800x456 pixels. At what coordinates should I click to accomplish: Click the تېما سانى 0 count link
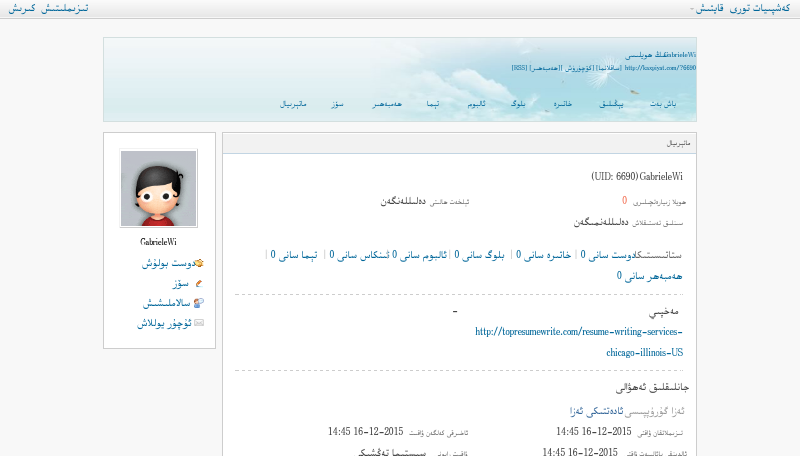tap(294, 255)
